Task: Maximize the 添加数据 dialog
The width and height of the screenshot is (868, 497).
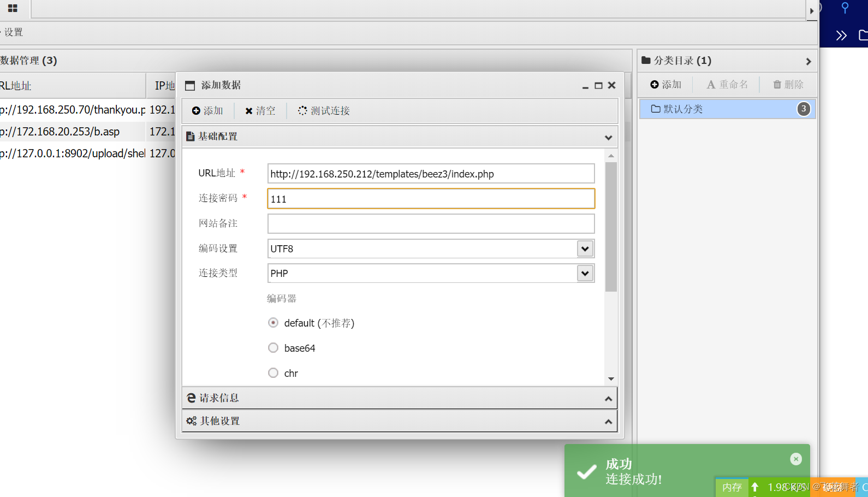Action: 598,86
